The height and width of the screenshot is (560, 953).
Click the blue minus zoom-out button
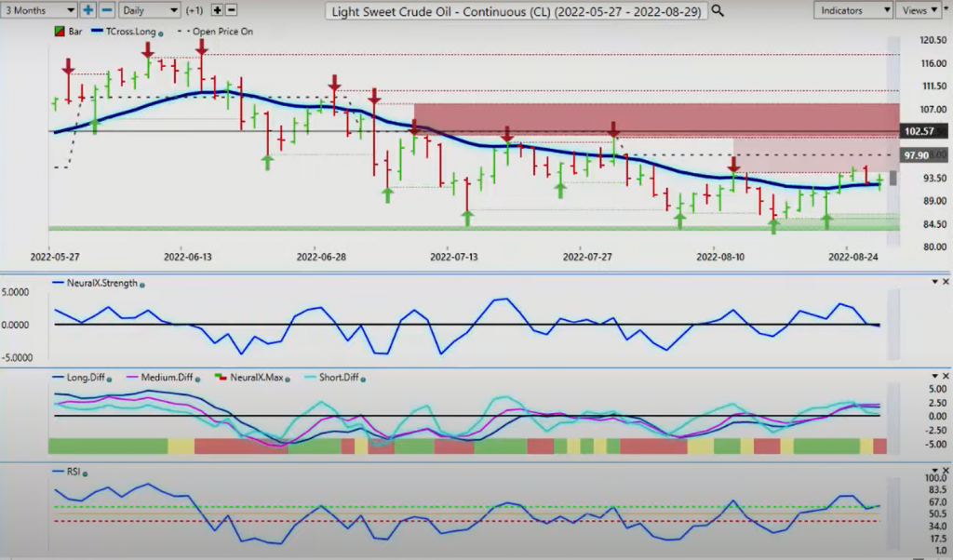pos(106,10)
